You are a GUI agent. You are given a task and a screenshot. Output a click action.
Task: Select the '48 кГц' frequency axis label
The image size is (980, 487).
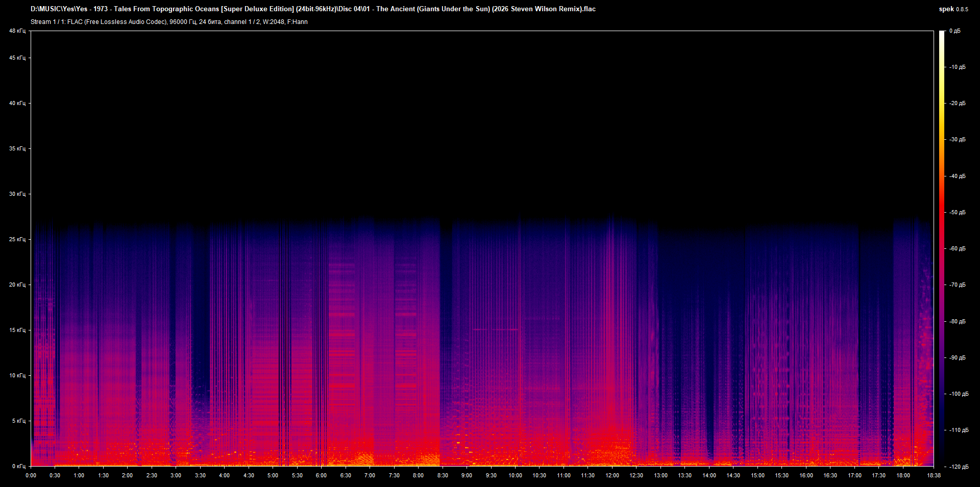tap(17, 31)
